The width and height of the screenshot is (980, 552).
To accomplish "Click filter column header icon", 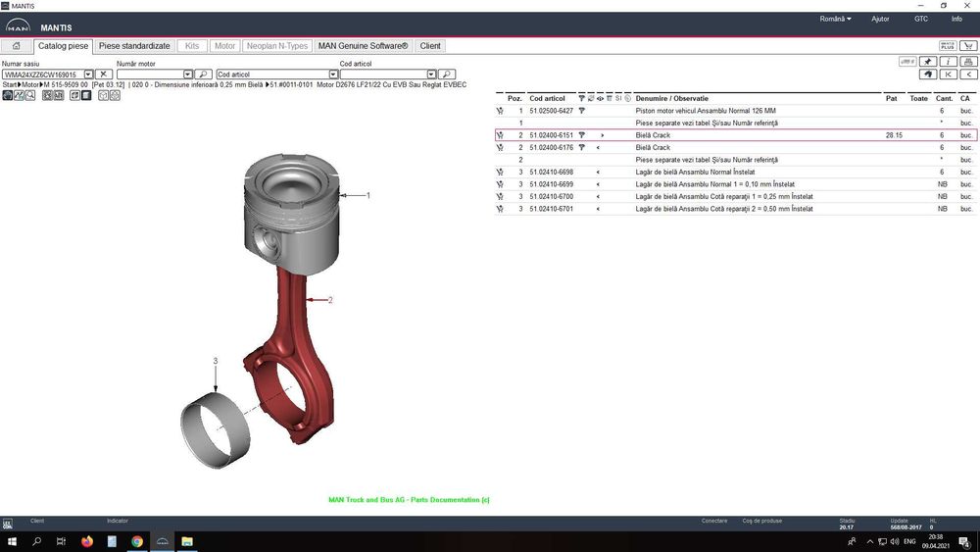I will click(x=582, y=98).
